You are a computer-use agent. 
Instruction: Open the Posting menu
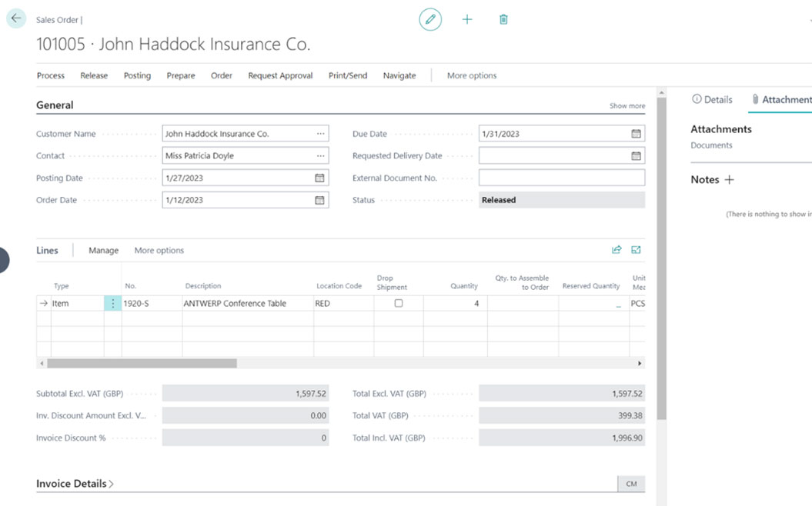click(x=137, y=75)
